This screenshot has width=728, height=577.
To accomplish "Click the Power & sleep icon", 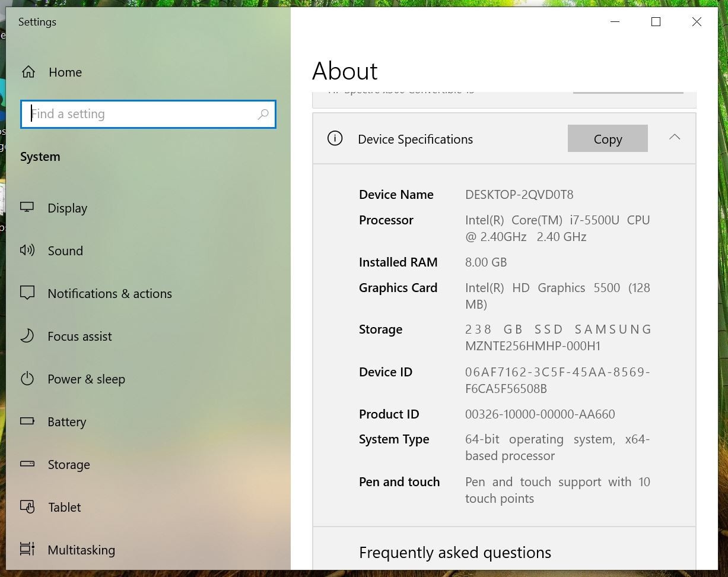I will click(27, 378).
